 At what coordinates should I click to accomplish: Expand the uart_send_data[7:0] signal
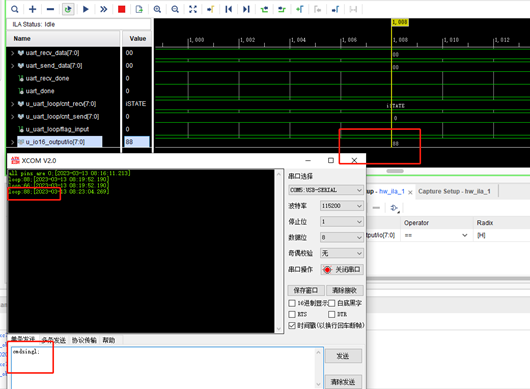coord(13,66)
